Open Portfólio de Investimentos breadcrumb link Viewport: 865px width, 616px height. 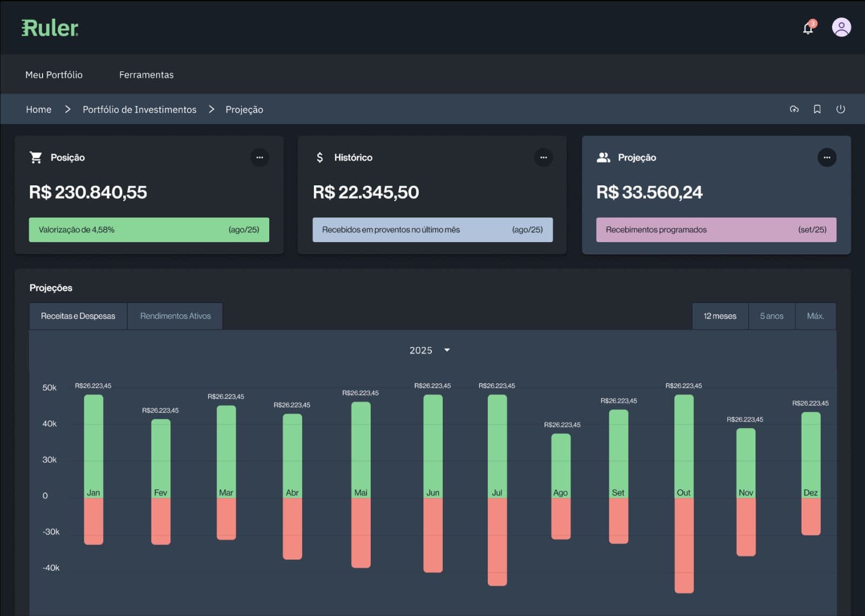click(x=139, y=109)
